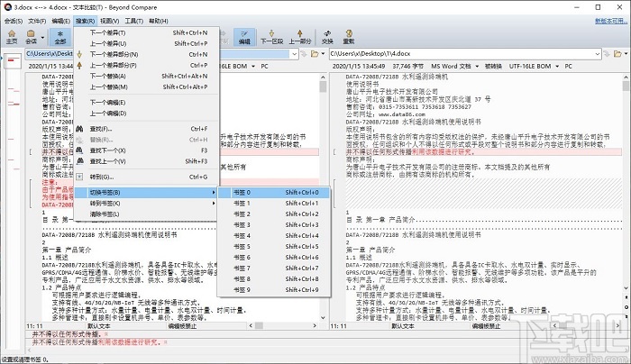The image size is (631, 364).
Task: Open the 文件(F) menu
Action: pos(37,21)
